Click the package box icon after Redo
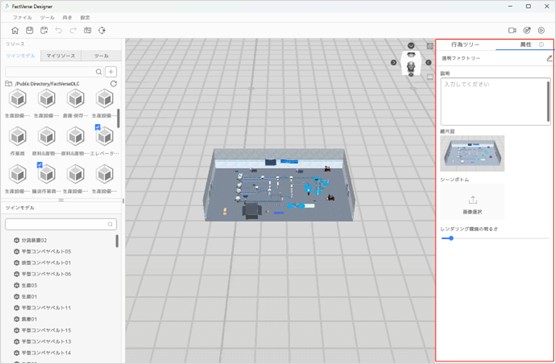Viewport: 556px width, 364px height. pyautogui.click(x=87, y=30)
